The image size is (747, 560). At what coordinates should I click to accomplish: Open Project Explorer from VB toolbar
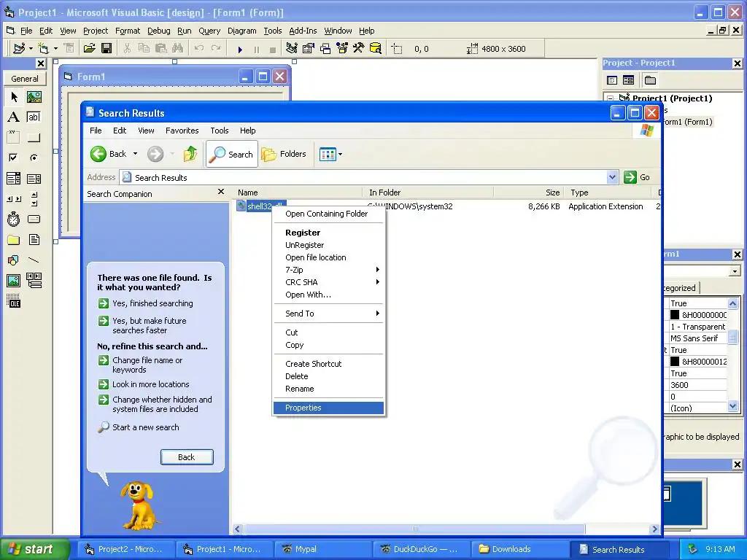click(x=292, y=49)
